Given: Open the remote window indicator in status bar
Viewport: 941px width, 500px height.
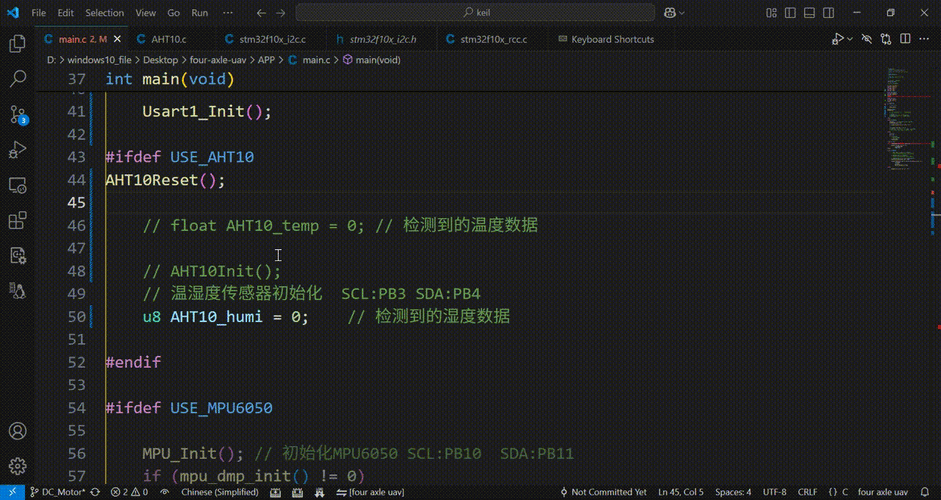Looking at the screenshot, I should [12, 492].
